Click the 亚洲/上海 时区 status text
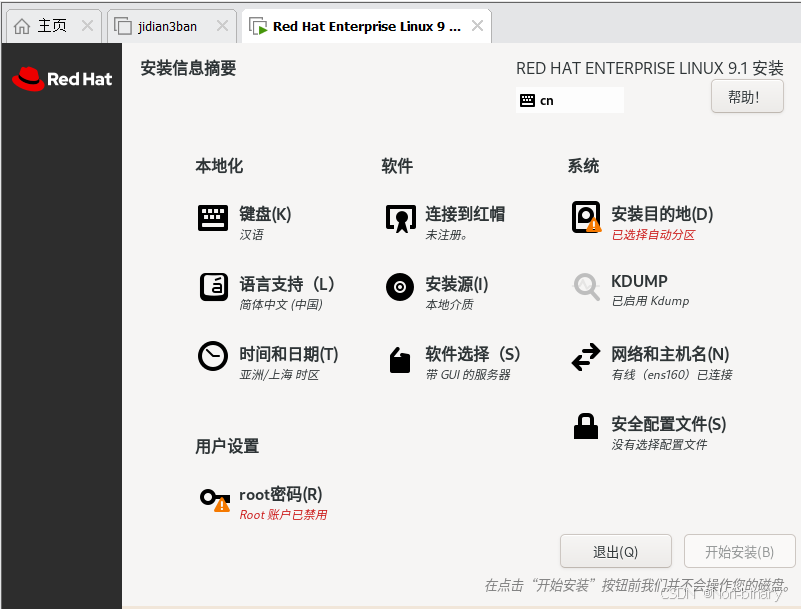801x609 pixels. [x=279, y=375]
